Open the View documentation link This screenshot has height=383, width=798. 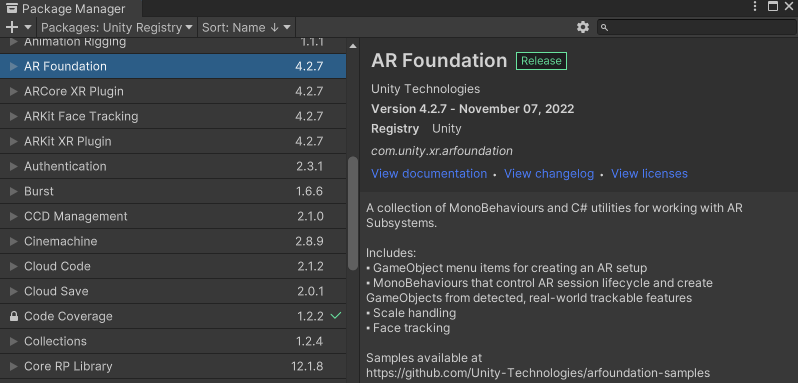tap(429, 173)
